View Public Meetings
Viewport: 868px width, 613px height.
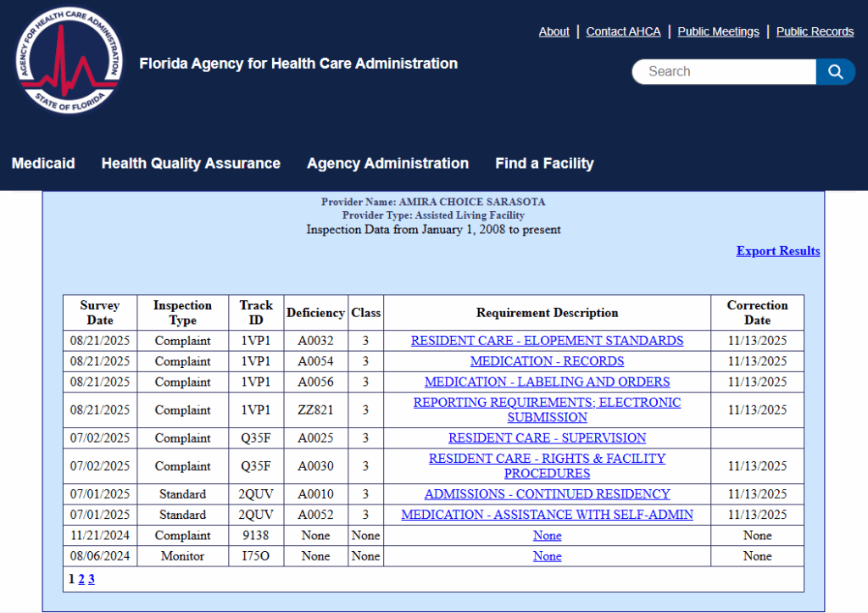coord(717,31)
